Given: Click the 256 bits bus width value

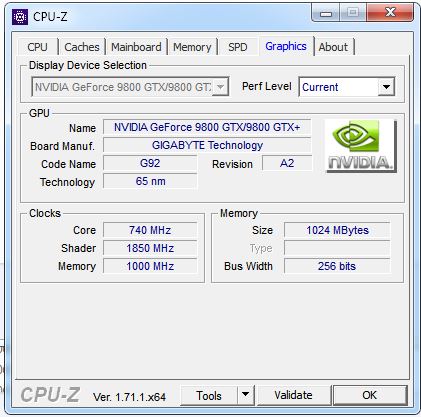Looking at the screenshot, I should [337, 266].
